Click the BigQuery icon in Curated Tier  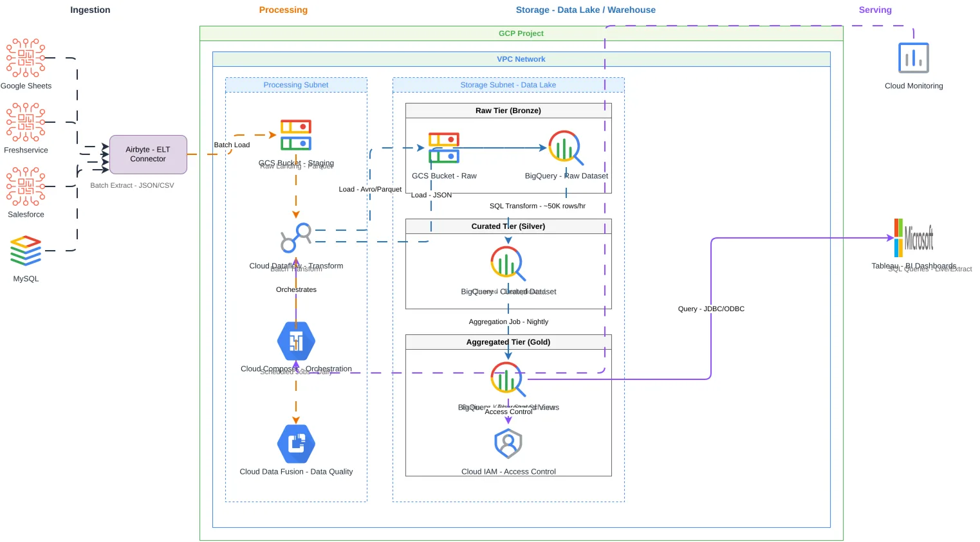pyautogui.click(x=508, y=264)
